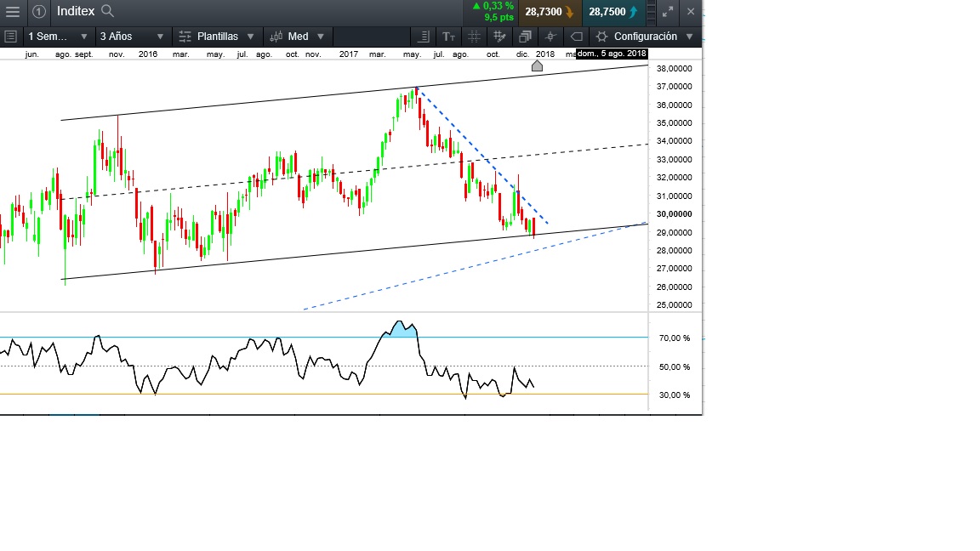980x551 pixels.
Task: Click the stacked bars grip handle
Action: coord(651,12)
